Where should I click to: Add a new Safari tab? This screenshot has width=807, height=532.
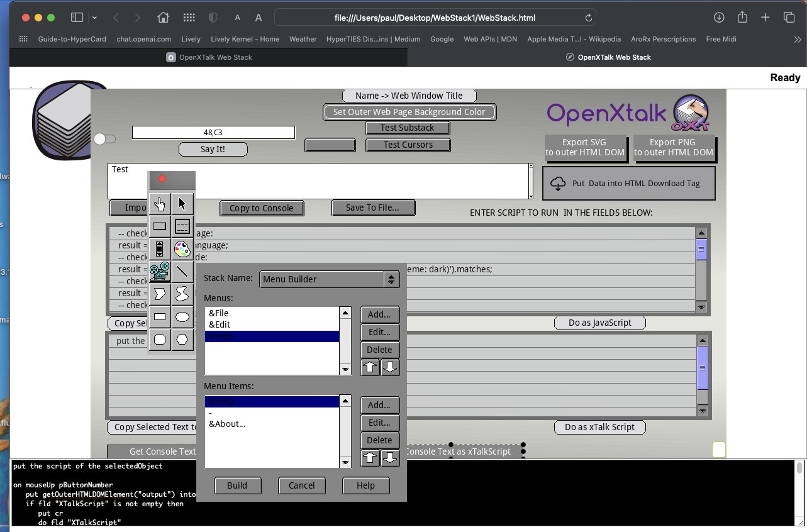765,18
